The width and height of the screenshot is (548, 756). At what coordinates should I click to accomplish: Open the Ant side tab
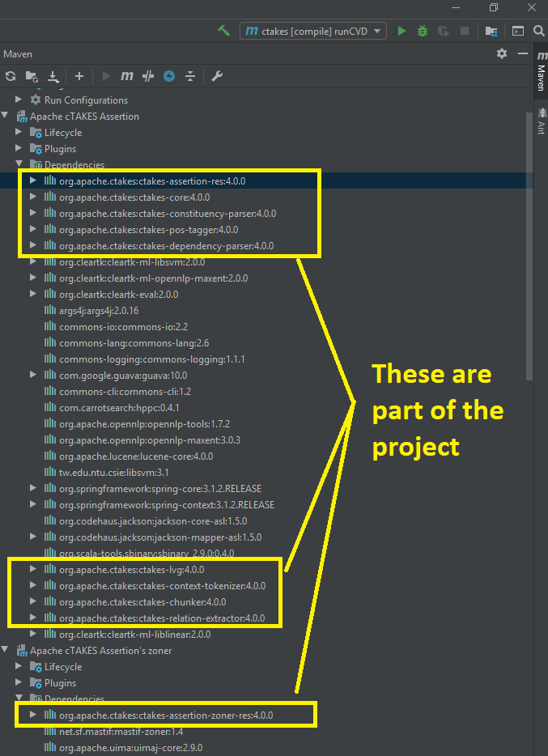pos(542,121)
